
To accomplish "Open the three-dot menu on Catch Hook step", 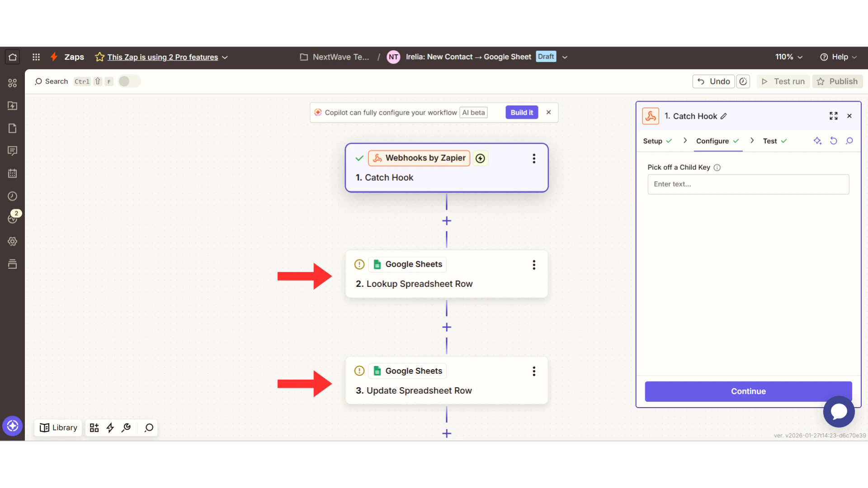I will pyautogui.click(x=534, y=159).
